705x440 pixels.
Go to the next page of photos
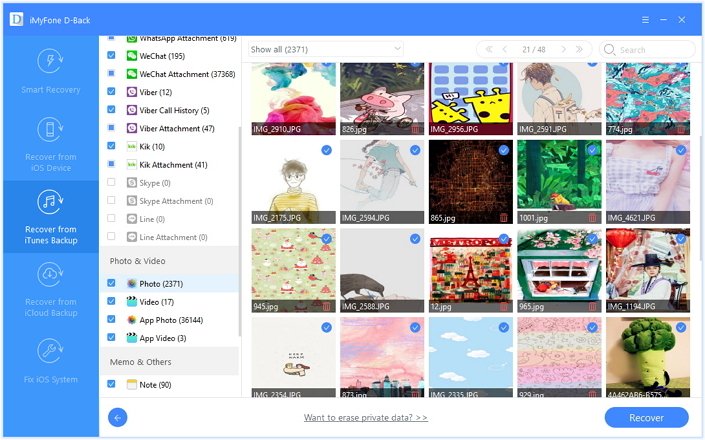563,49
